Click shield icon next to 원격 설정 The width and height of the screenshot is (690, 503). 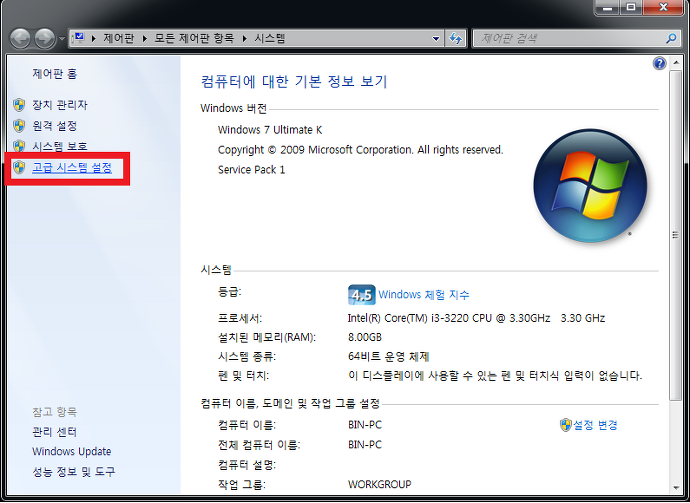19,126
